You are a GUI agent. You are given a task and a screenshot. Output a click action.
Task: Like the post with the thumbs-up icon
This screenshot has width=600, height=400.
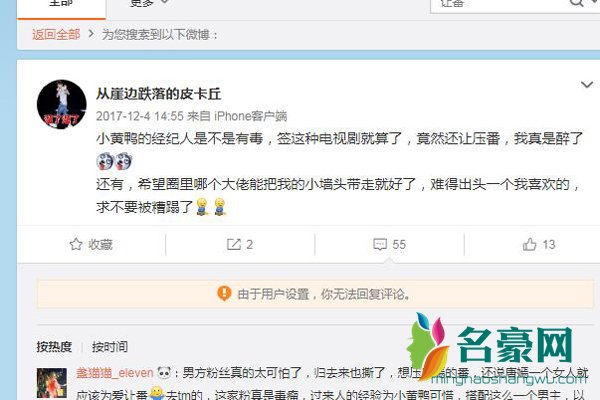(x=530, y=244)
